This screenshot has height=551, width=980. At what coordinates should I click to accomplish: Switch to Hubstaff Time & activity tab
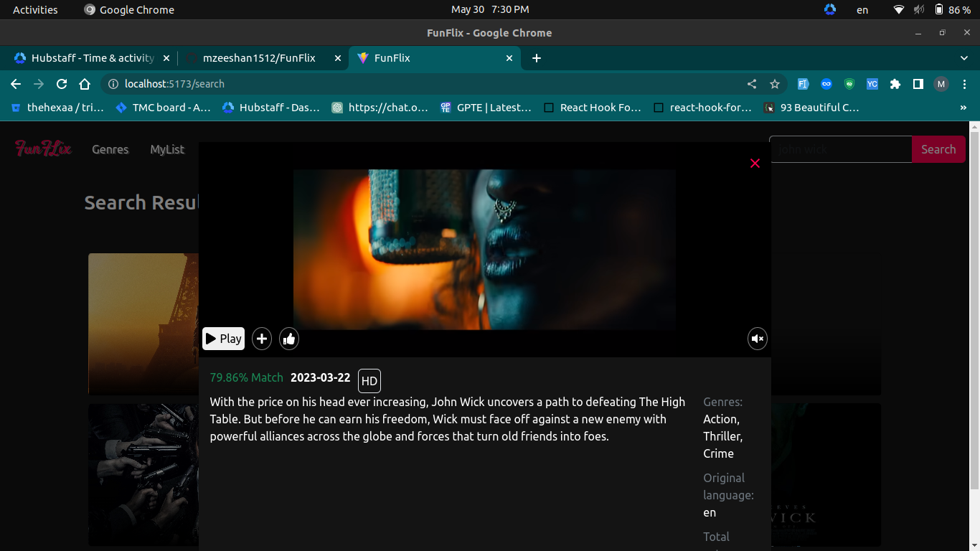pos(92,58)
